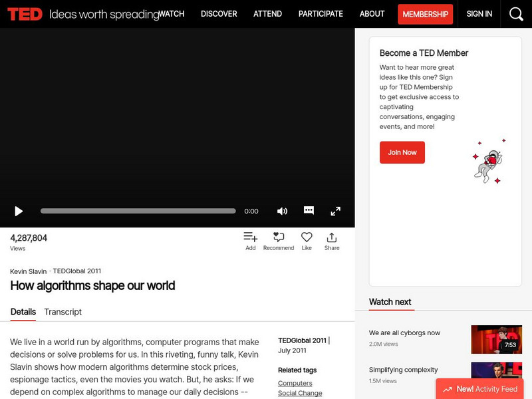Click the TED logo

[x=25, y=14]
